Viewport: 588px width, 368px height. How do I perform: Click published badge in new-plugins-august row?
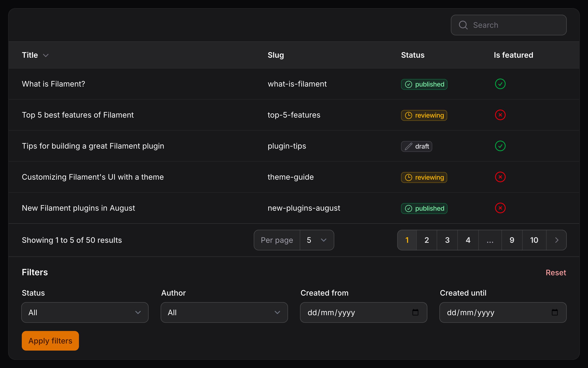click(424, 208)
